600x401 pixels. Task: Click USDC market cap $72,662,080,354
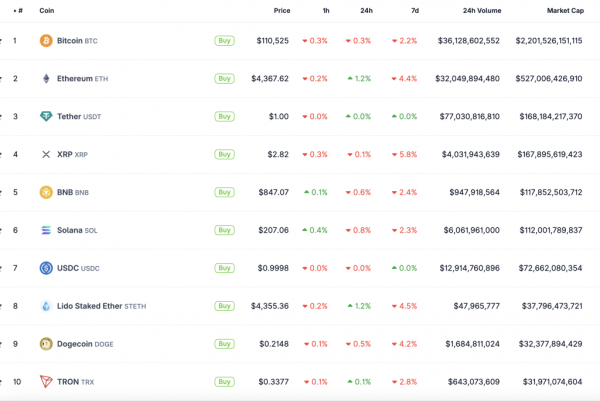[551, 268]
